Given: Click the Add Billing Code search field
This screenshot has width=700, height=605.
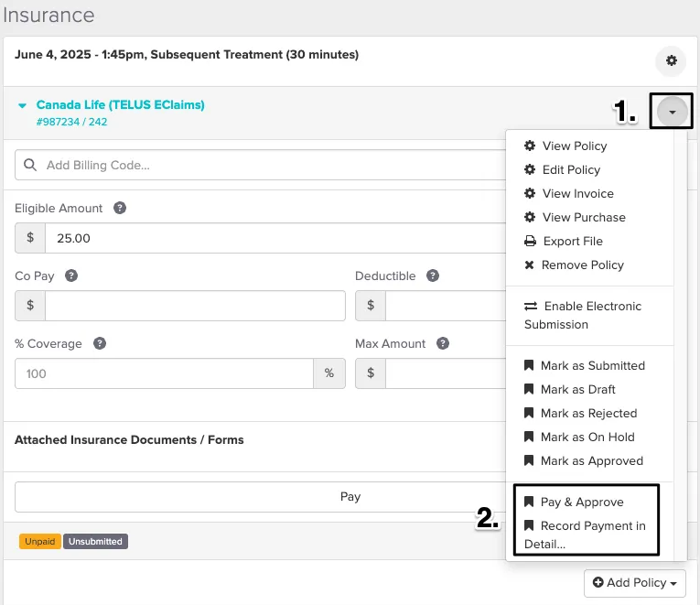Looking at the screenshot, I should click(260, 165).
